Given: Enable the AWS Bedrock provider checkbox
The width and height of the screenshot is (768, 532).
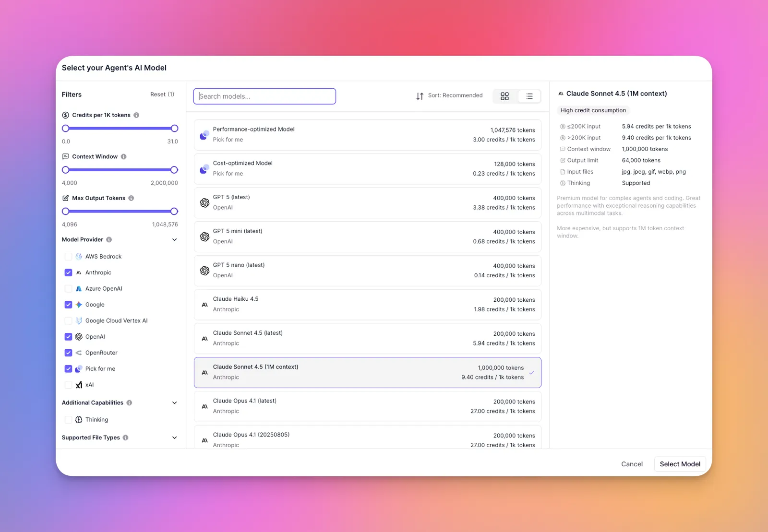Looking at the screenshot, I should (68, 257).
